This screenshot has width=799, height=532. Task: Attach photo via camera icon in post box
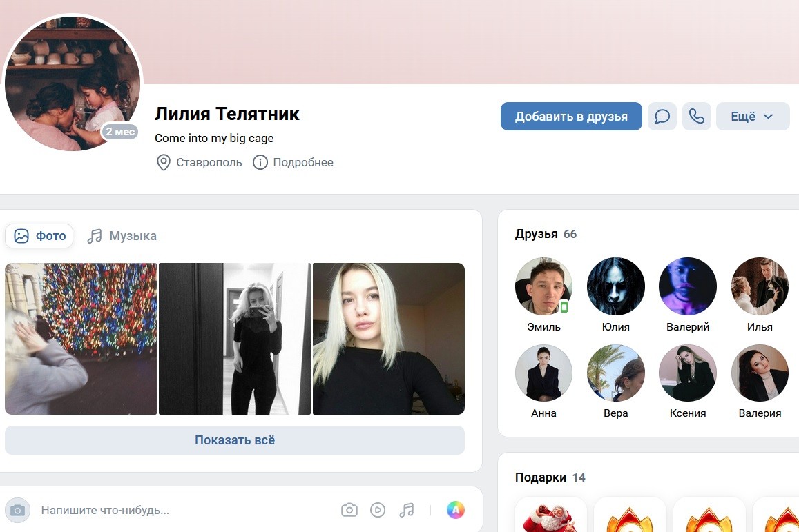(349, 510)
